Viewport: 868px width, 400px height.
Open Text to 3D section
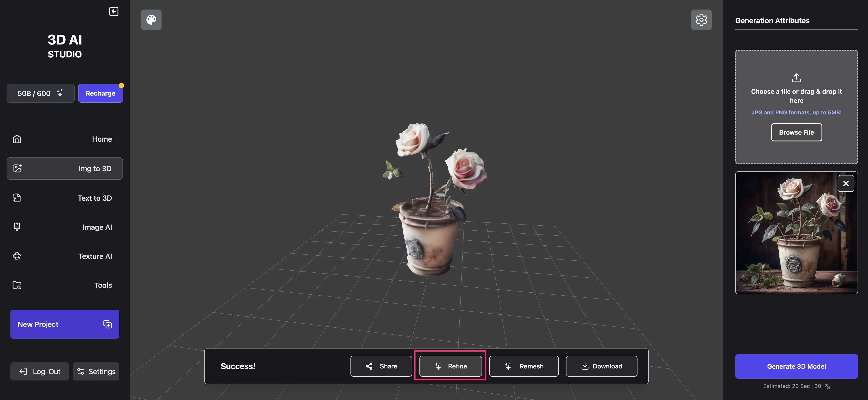click(65, 198)
